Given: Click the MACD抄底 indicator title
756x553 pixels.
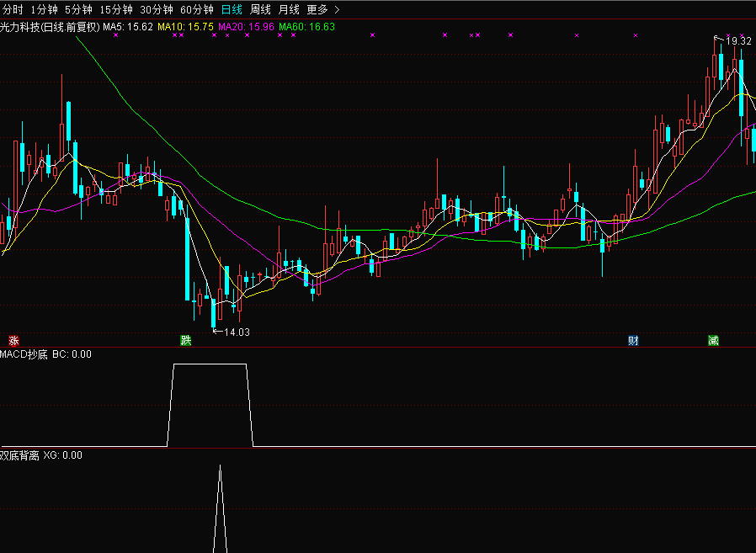Looking at the screenshot, I should [x=24, y=354].
